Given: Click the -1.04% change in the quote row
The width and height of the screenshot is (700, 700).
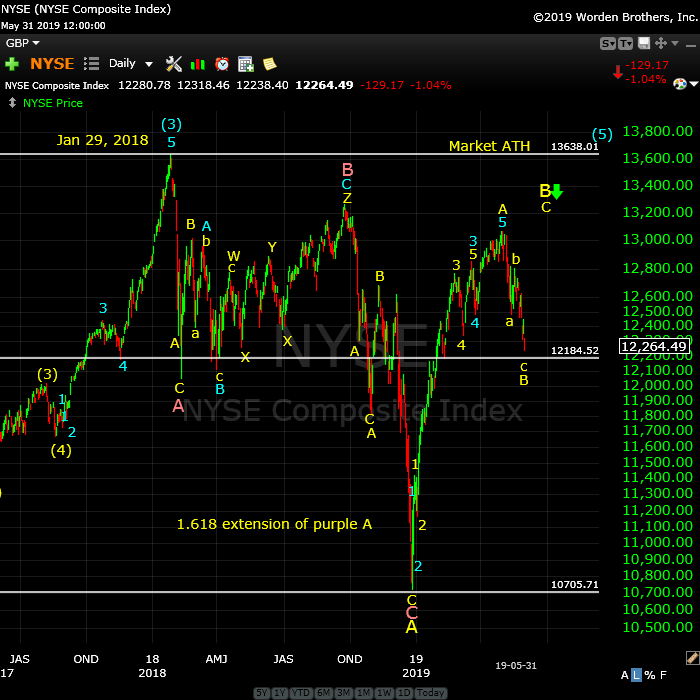Looking at the screenshot, I should coord(430,85).
